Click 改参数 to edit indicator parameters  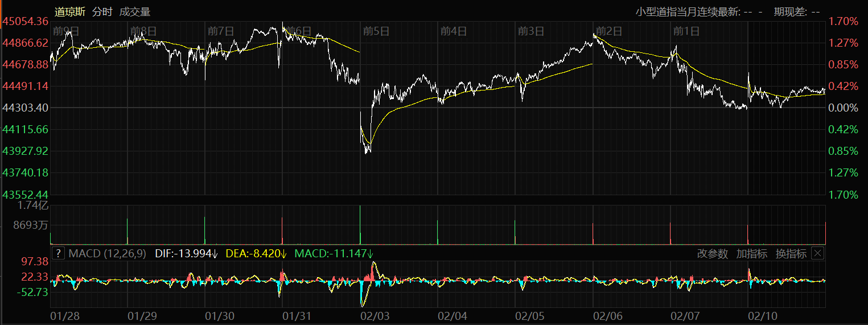[x=713, y=254]
